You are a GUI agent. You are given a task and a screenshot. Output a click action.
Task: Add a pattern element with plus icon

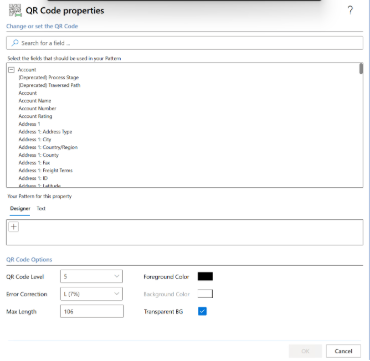point(14,227)
